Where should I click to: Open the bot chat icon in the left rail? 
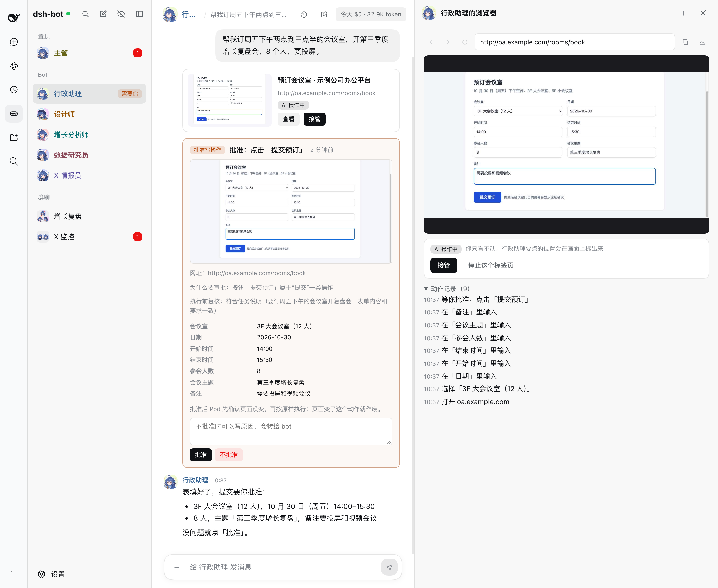point(14,113)
